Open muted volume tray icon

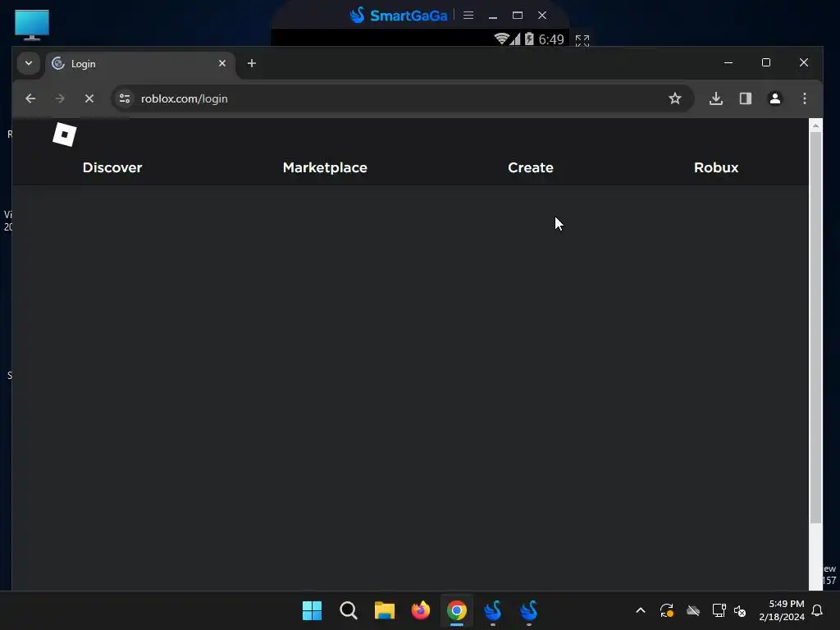coord(740,610)
